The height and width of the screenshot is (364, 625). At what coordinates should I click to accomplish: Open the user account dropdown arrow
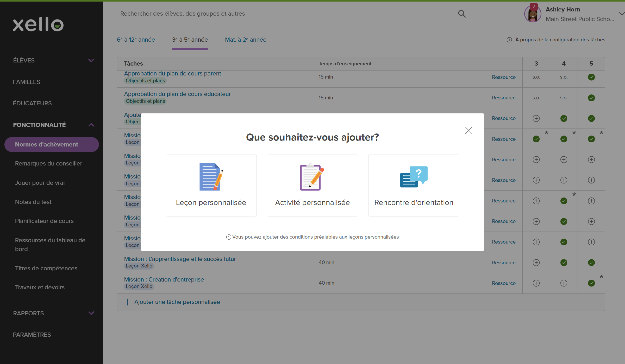coord(621,14)
